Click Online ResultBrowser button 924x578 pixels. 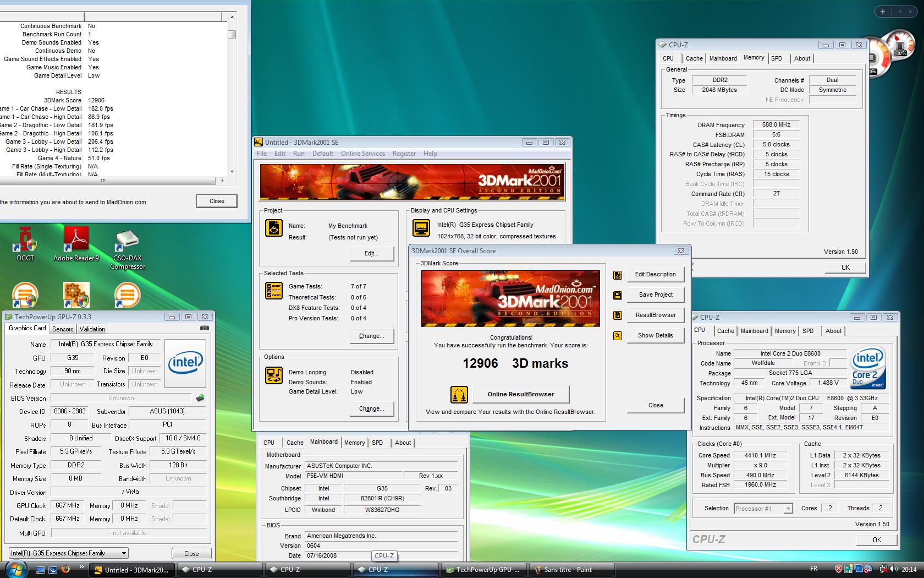click(520, 394)
